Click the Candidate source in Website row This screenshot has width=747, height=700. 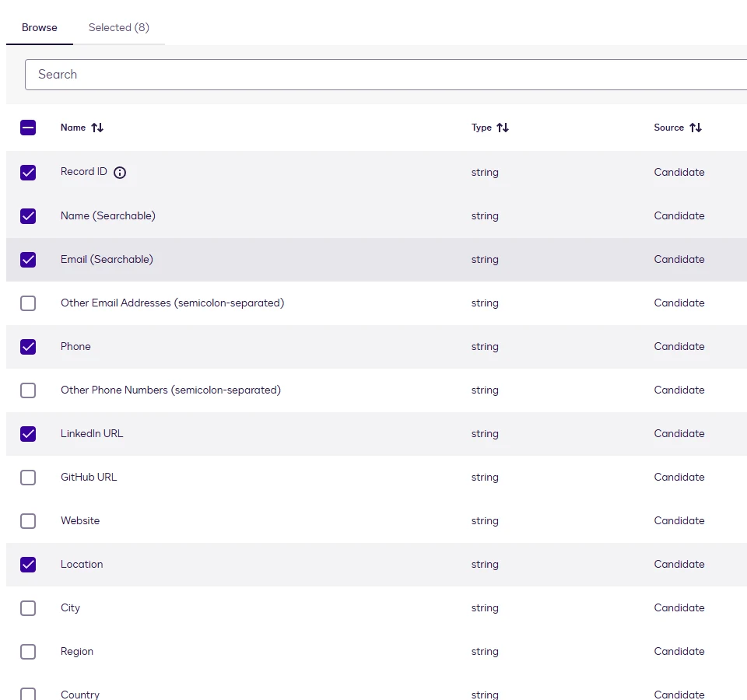679,521
